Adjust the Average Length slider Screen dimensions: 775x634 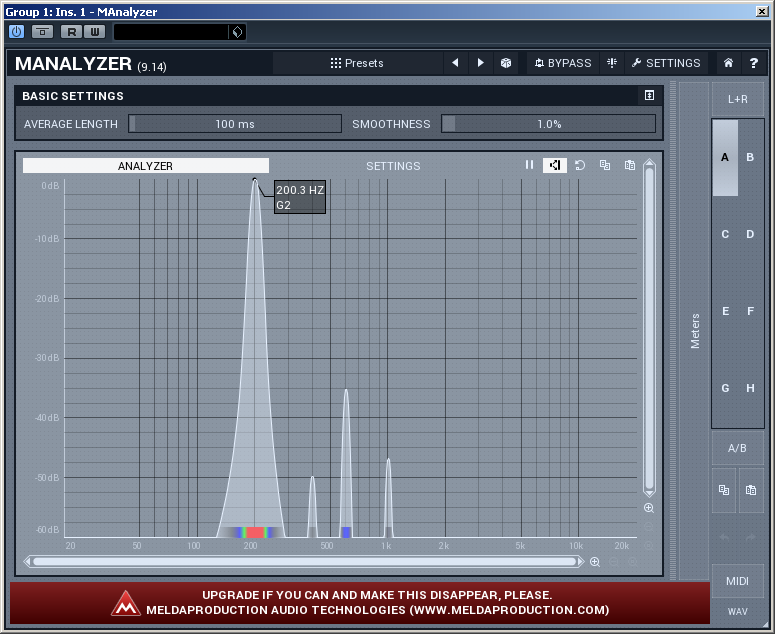(235, 124)
